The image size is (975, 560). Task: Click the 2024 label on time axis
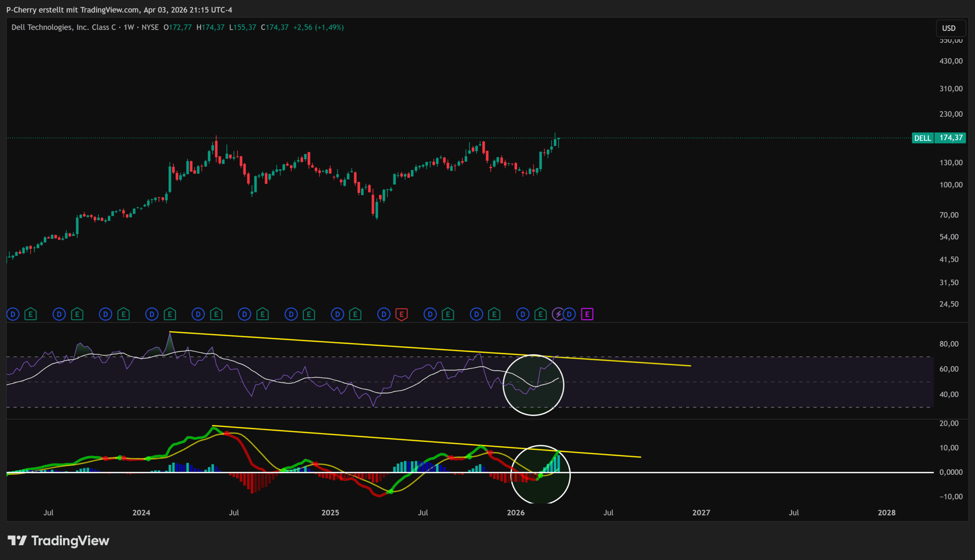pos(141,512)
